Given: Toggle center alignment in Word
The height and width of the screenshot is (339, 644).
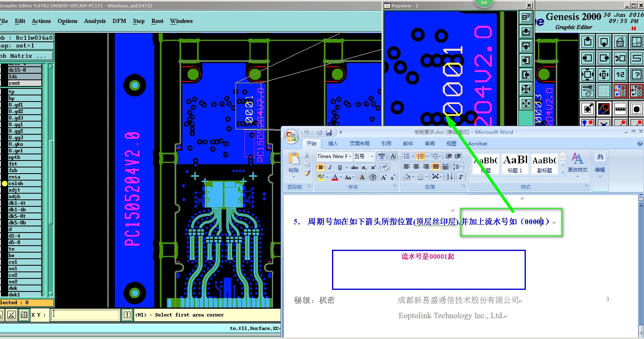Looking at the screenshot, I should pyautogui.click(x=416, y=167).
